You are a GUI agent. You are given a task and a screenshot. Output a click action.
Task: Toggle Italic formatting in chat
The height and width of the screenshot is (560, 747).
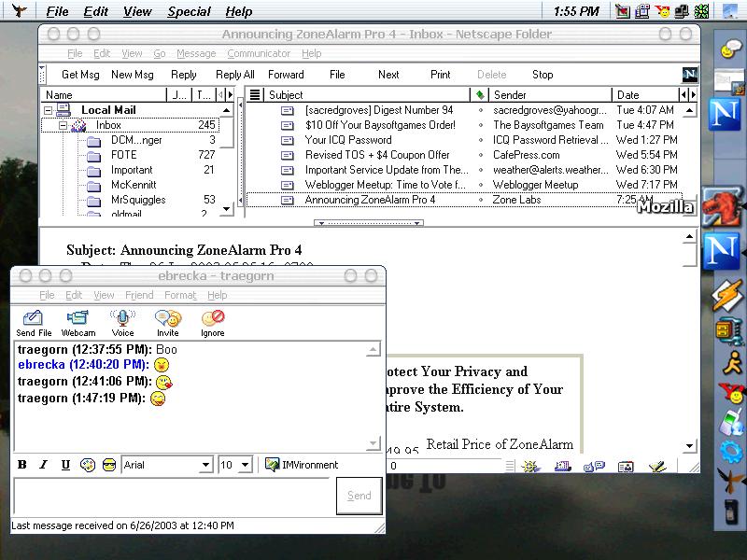coord(43,465)
